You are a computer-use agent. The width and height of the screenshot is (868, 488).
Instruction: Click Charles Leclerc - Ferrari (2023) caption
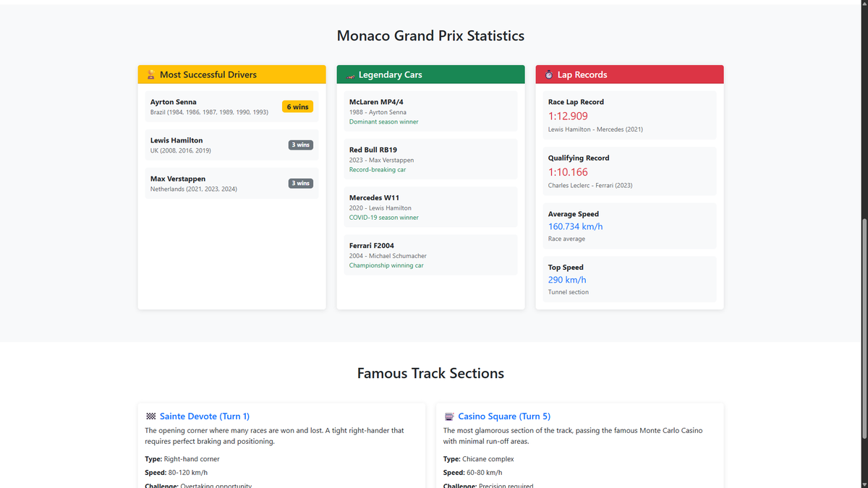[x=590, y=186]
